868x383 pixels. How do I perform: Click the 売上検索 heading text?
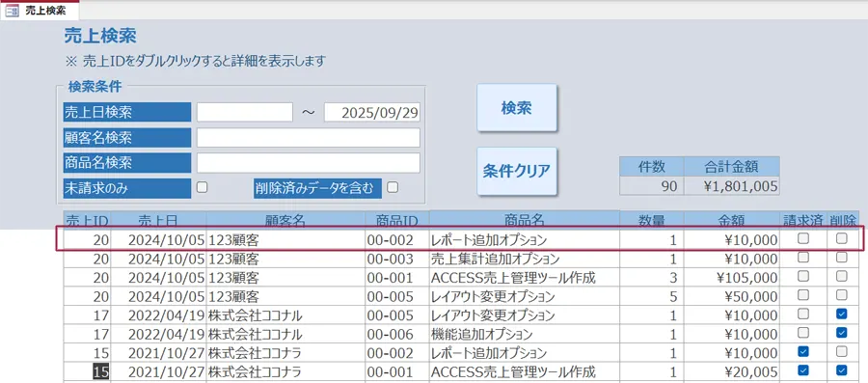[100, 36]
